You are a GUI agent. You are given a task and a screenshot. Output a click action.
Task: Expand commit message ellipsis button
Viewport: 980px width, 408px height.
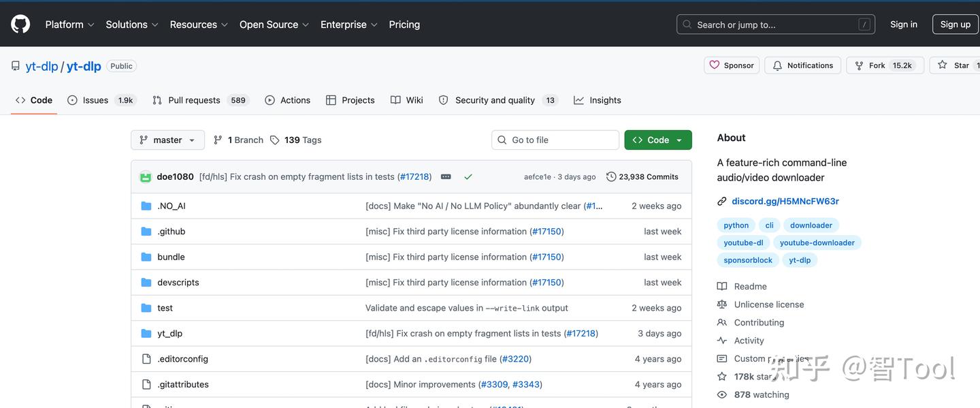446,176
